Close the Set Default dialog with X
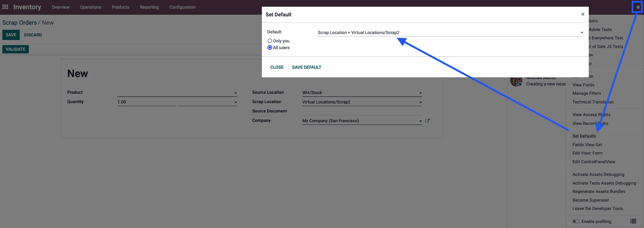This screenshot has height=228, width=644. coord(583,14)
